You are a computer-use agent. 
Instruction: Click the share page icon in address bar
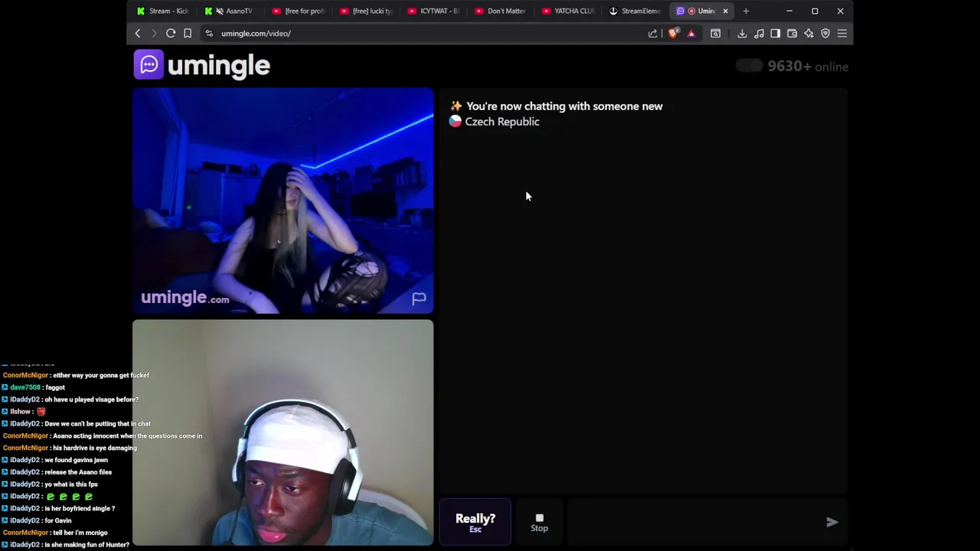(652, 34)
